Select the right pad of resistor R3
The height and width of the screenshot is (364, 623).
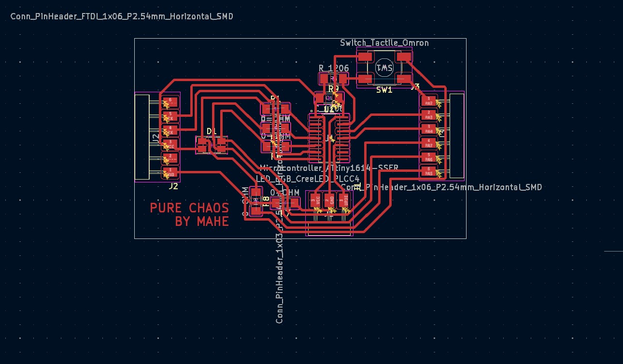click(x=342, y=79)
